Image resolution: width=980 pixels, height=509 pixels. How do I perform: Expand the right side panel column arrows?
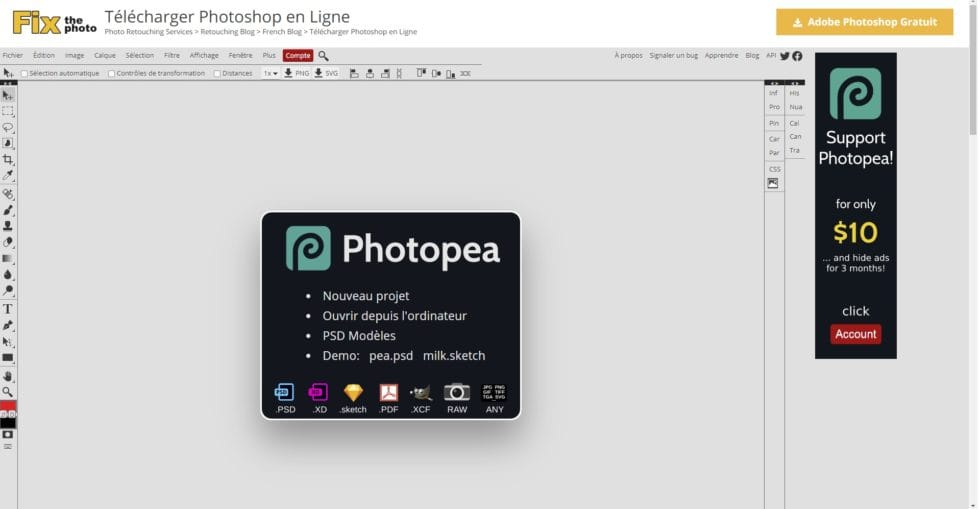[795, 83]
